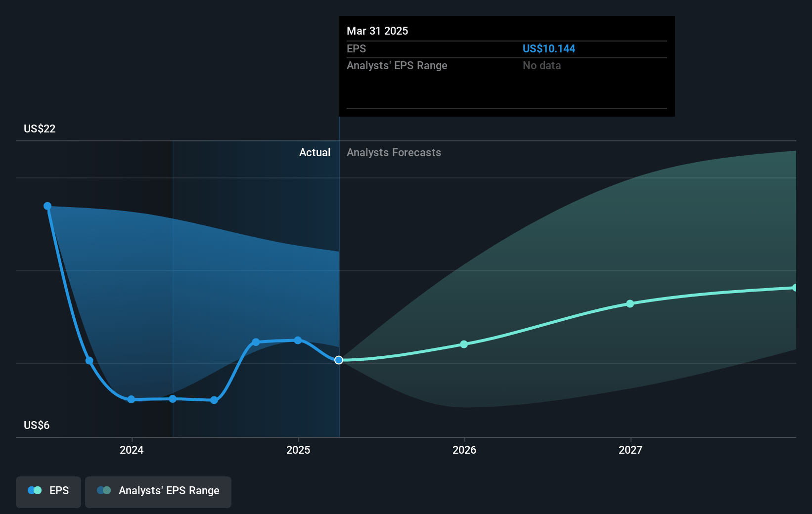Viewport: 812px width, 514px height.
Task: Click the US$10.144 EPS value in the tooltip
Action: 549,48
